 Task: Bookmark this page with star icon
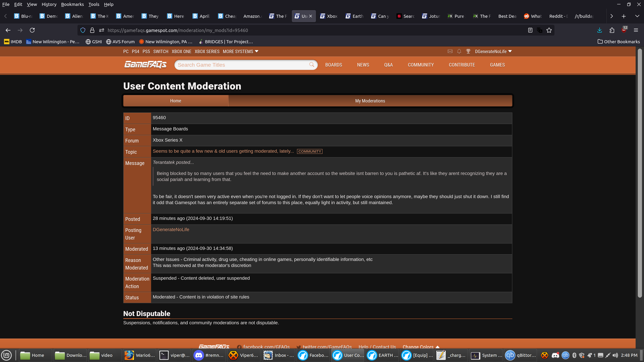(x=549, y=30)
